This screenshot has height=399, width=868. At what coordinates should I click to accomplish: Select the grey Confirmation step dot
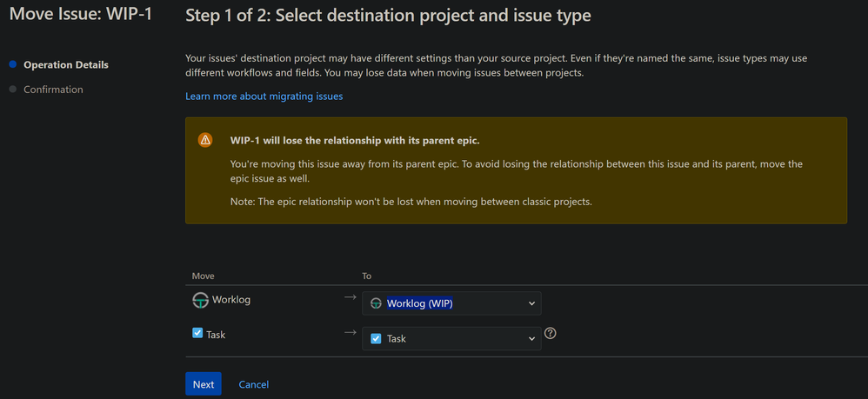(12, 89)
